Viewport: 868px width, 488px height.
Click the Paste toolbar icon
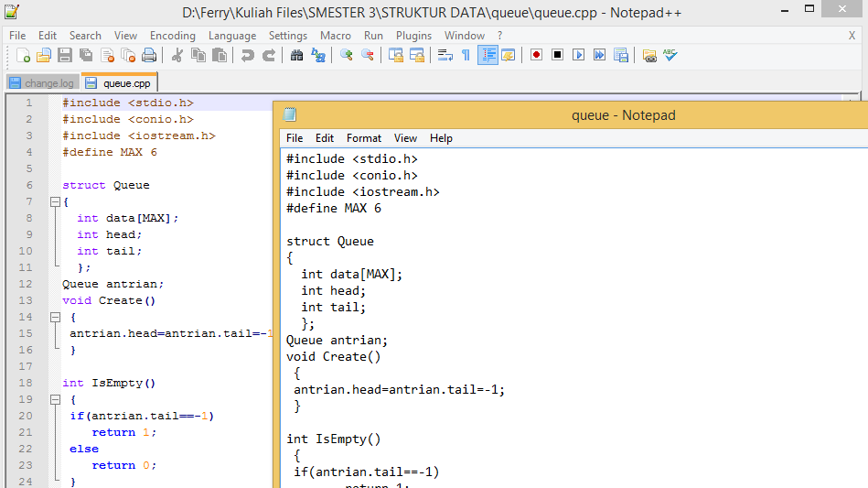click(220, 55)
